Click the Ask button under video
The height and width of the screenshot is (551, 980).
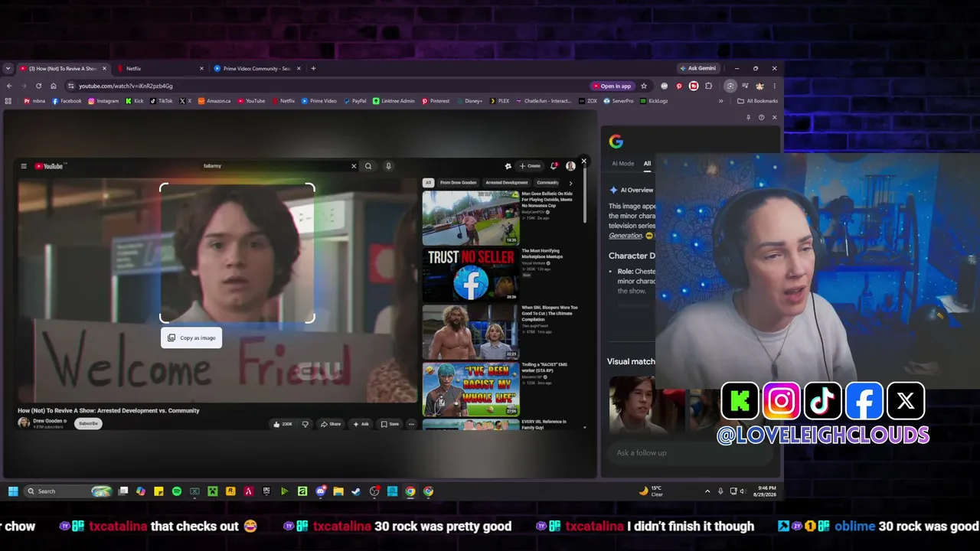point(361,424)
